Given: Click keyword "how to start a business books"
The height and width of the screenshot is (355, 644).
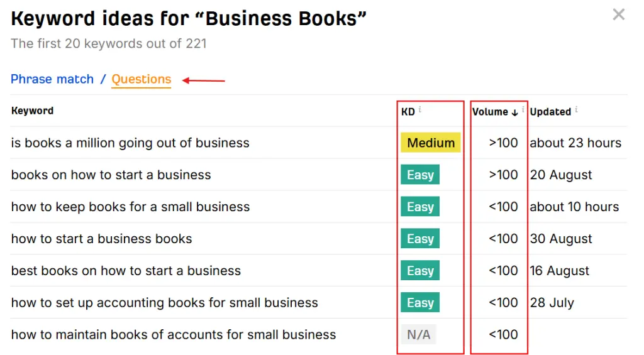Looking at the screenshot, I should [101, 239].
